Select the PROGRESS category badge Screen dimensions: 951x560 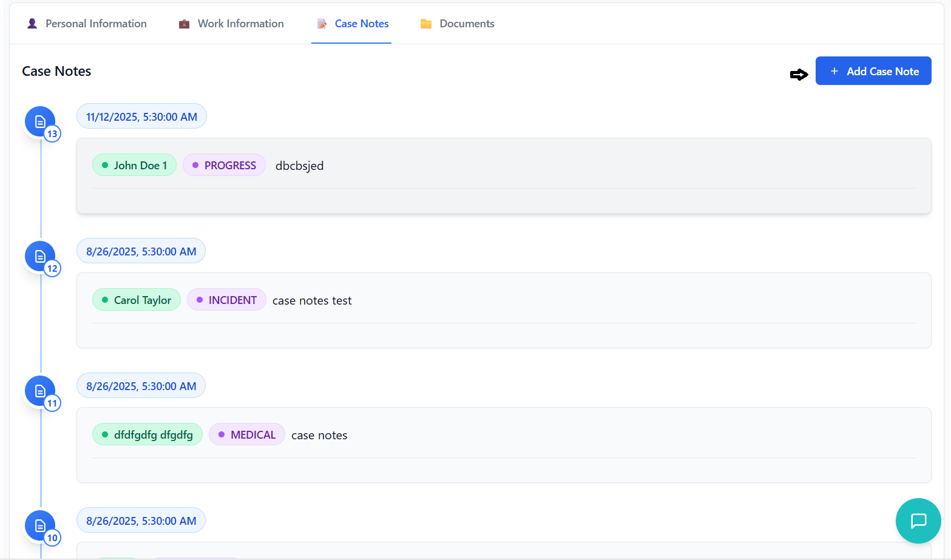224,165
